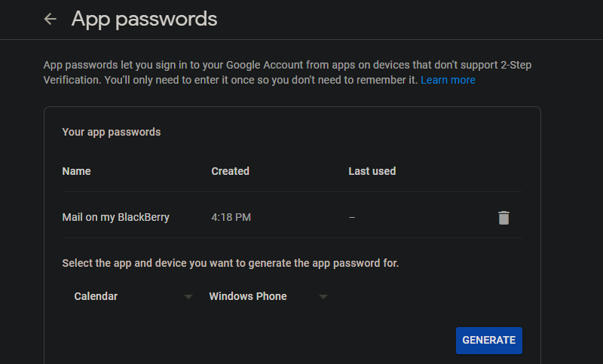
Task: Click the 4:18 PM created time
Action: 231,217
